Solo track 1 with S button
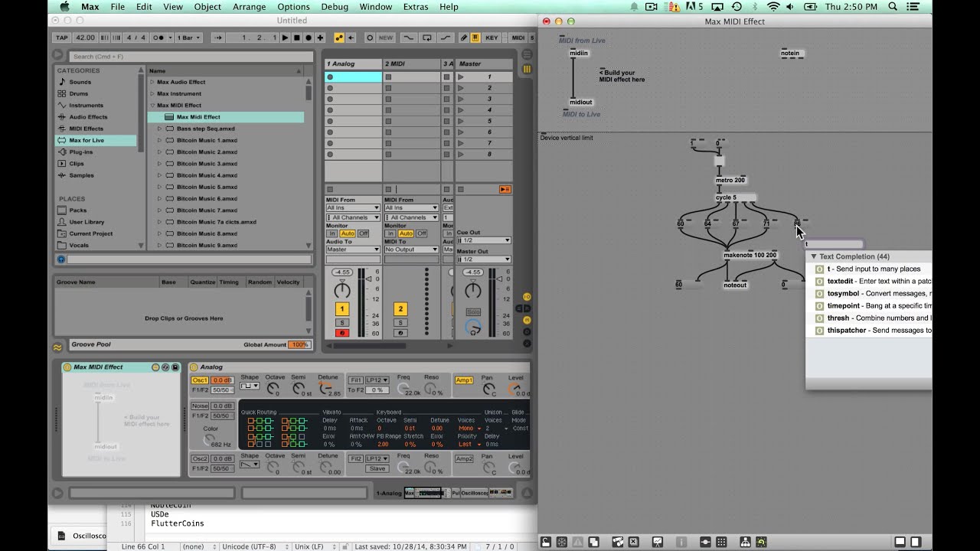 pyautogui.click(x=342, y=322)
